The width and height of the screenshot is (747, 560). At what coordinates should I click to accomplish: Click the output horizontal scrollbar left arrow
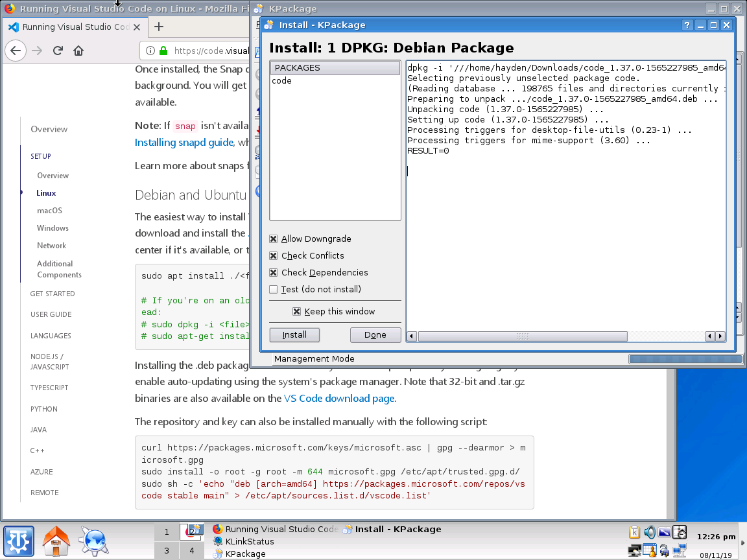(412, 336)
